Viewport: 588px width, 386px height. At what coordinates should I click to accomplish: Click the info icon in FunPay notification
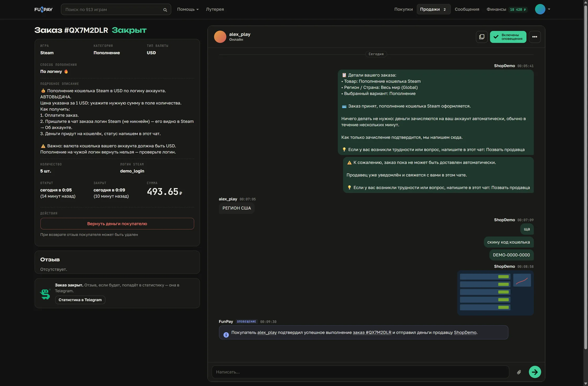click(226, 335)
